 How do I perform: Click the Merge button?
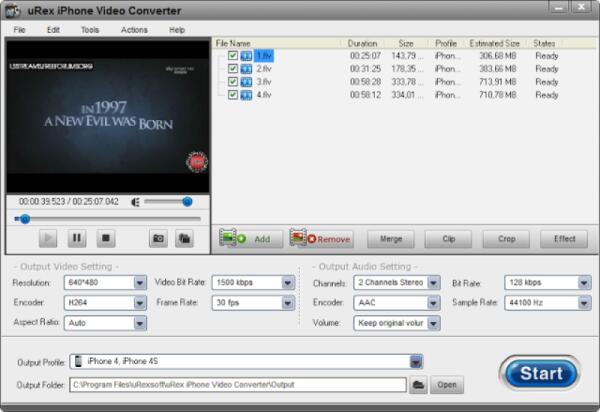coord(390,239)
